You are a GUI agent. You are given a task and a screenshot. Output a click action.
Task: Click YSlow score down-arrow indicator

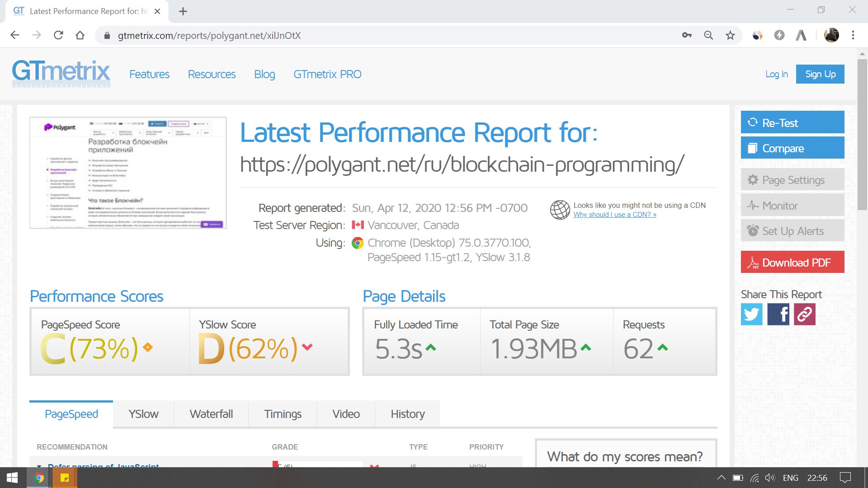pyautogui.click(x=307, y=347)
